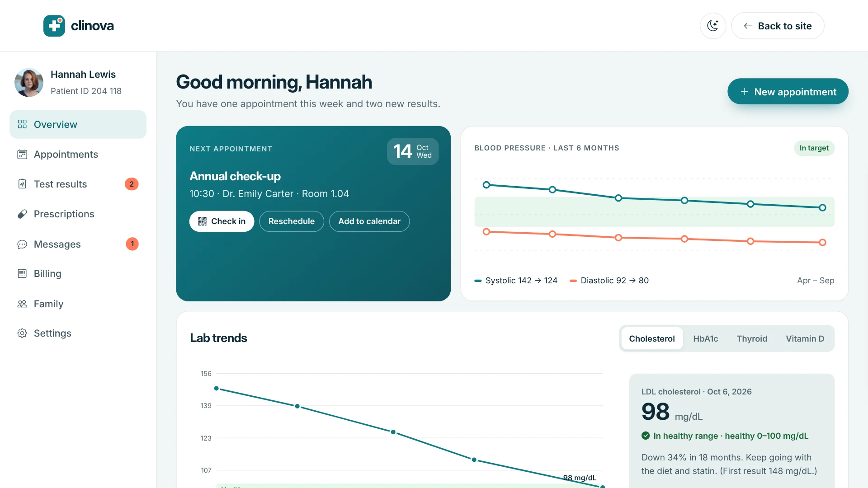Image resolution: width=868 pixels, height=488 pixels.
Task: Open the Appointments sidebar label
Action: pyautogui.click(x=66, y=154)
